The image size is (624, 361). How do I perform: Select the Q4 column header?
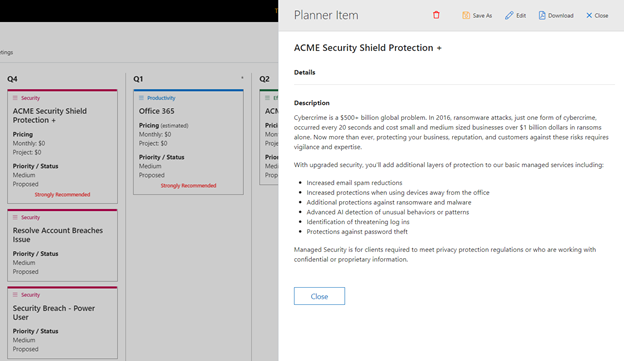coord(12,79)
